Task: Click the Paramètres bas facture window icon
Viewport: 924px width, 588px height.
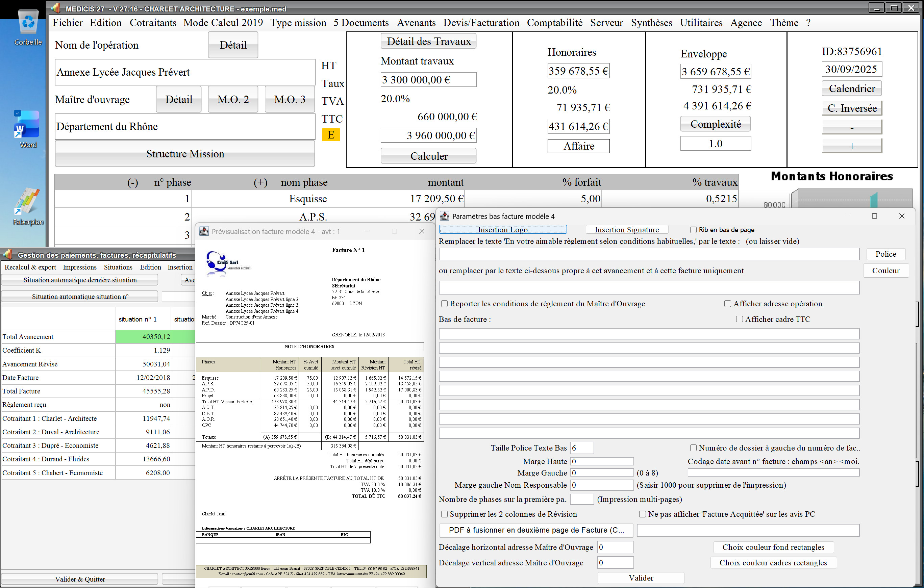Action: click(444, 216)
